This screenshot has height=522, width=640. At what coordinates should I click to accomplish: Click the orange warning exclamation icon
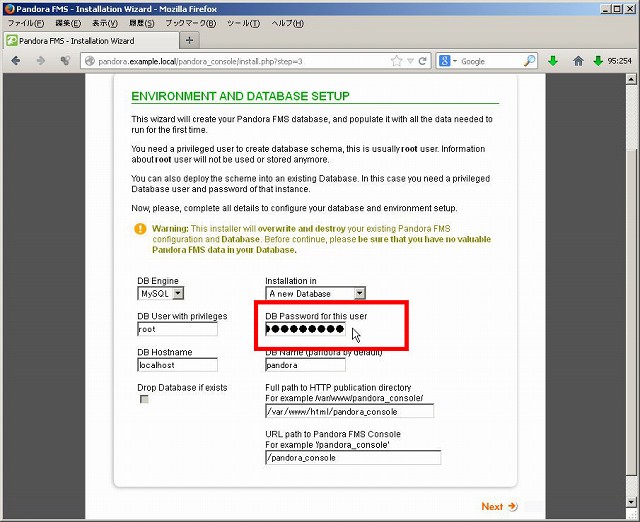coord(140,229)
